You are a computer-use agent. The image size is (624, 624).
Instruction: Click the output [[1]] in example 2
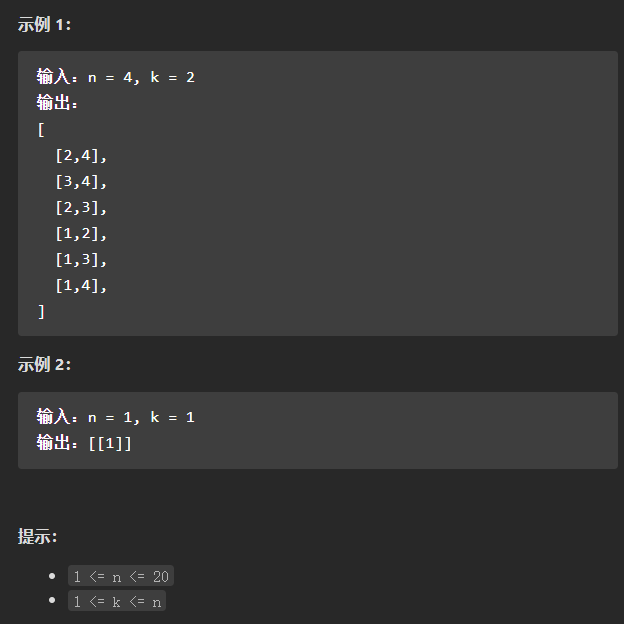(x=110, y=443)
